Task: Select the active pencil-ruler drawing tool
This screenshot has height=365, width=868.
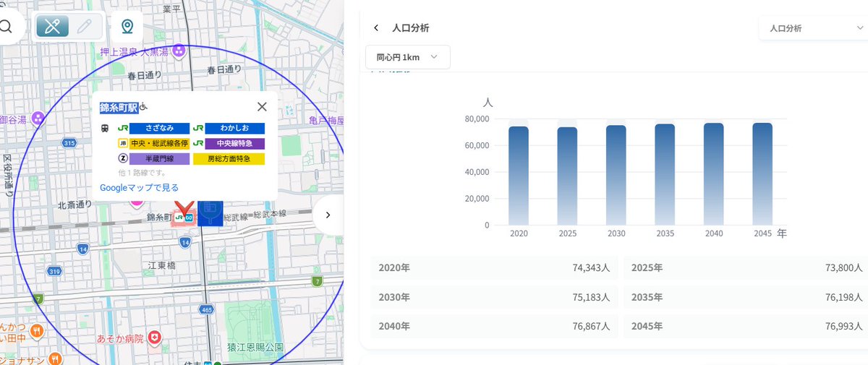Action: pos(52,27)
